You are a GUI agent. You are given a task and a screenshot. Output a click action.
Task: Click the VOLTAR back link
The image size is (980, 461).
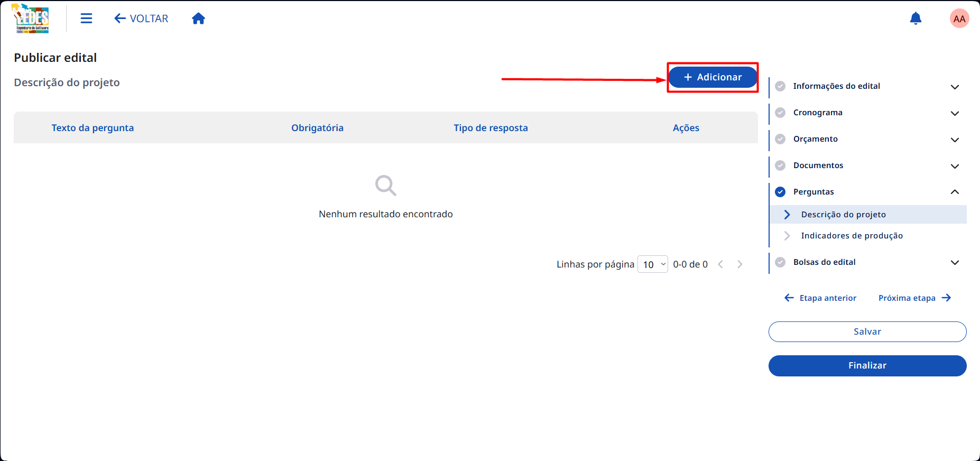click(141, 19)
